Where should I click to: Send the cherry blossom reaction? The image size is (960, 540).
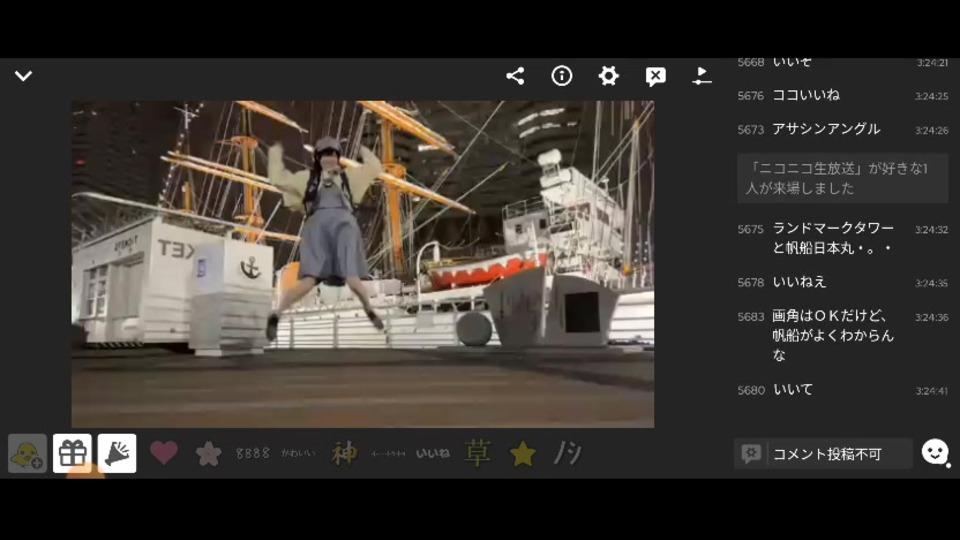pyautogui.click(x=208, y=454)
